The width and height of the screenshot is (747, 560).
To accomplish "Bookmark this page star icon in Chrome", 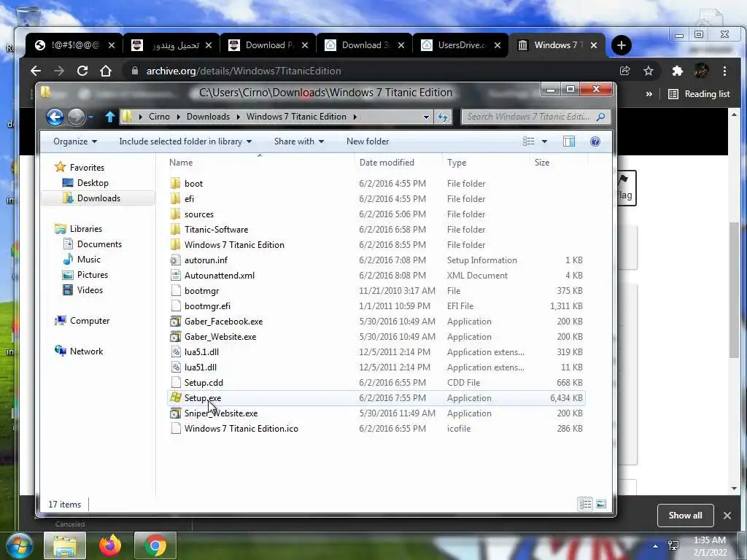I will point(649,71).
